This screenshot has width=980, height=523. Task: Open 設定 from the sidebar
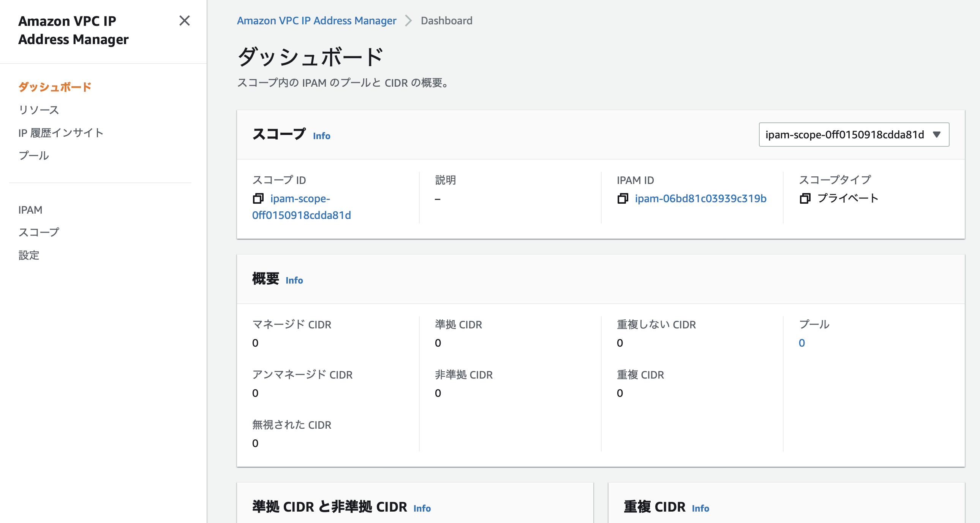pyautogui.click(x=28, y=255)
